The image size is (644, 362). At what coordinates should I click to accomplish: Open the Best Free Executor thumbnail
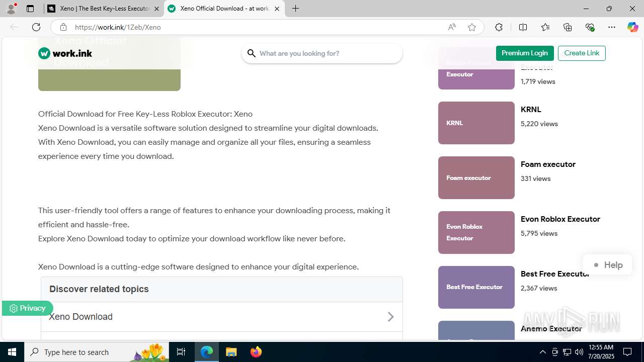point(476,287)
